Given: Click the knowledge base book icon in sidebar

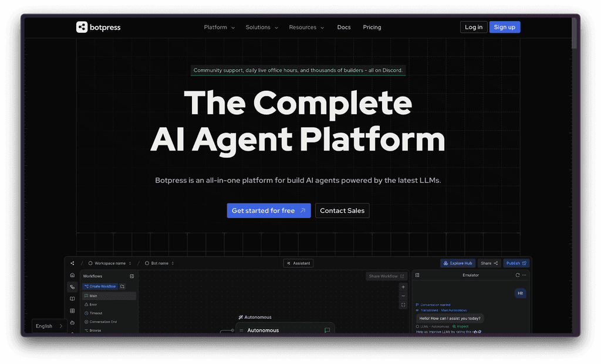Looking at the screenshot, I should coord(72,298).
